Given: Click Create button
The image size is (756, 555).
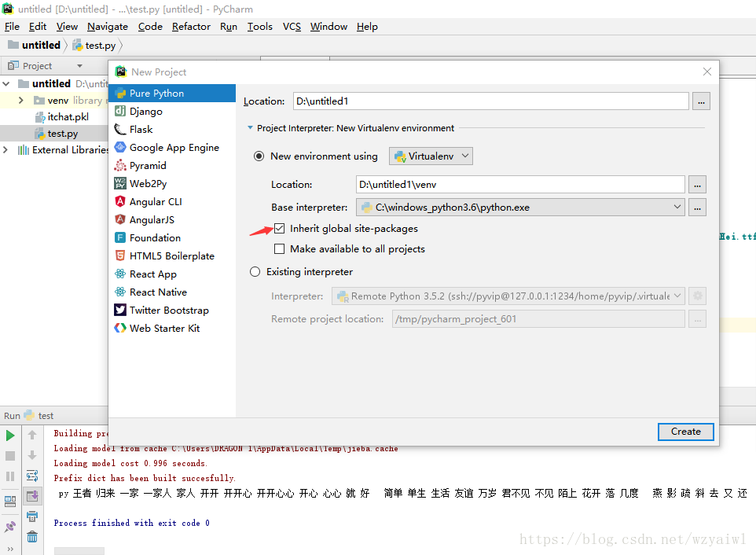Looking at the screenshot, I should click(685, 432).
